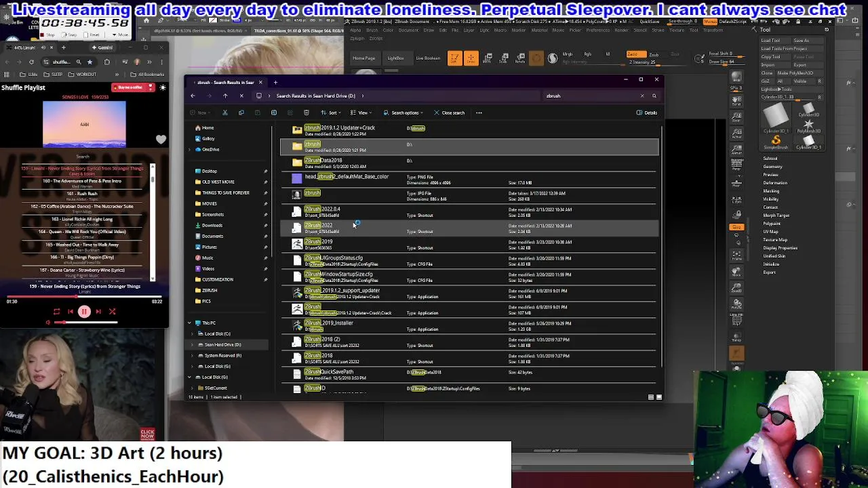Open the Sort dropdown
This screenshot has width=868, height=488.
(330, 113)
